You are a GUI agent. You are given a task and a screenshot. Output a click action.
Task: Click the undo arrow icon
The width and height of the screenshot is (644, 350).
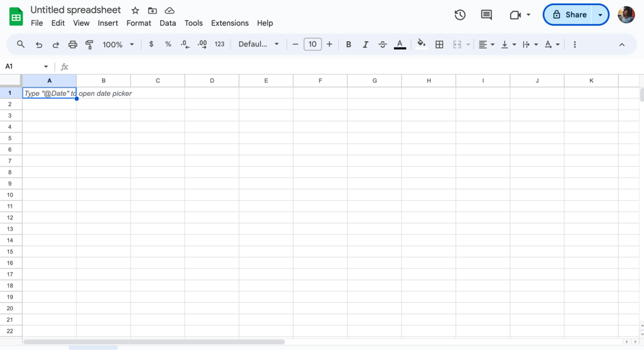click(39, 44)
